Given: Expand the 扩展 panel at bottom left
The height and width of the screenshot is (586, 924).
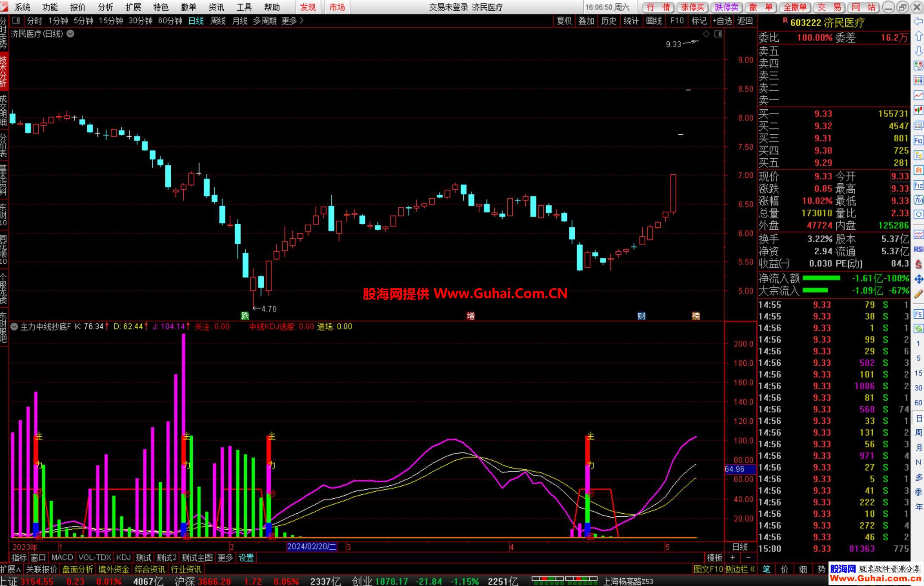Looking at the screenshot, I should coord(10,569).
